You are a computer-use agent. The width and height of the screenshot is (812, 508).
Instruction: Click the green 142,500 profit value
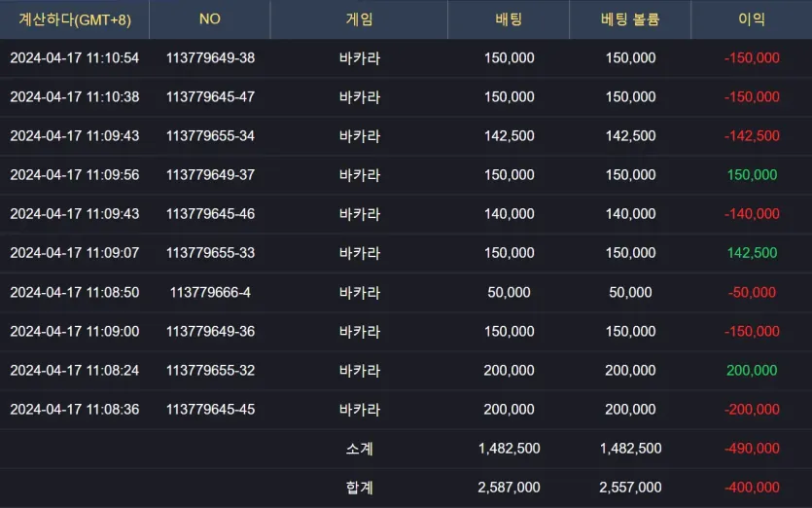[752, 253]
